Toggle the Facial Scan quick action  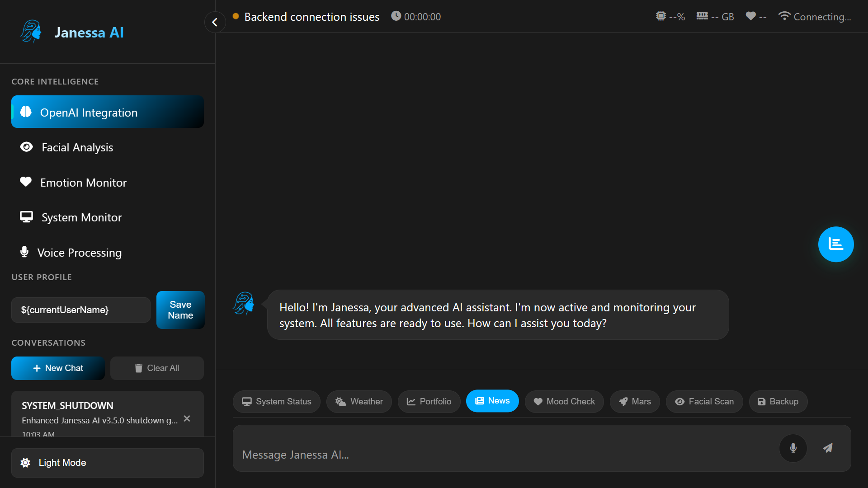tap(704, 401)
